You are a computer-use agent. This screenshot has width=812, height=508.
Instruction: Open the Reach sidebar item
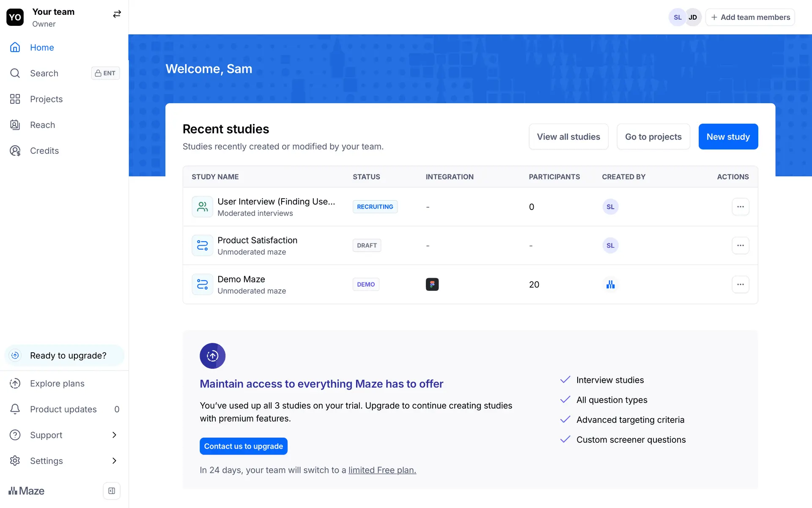42,125
